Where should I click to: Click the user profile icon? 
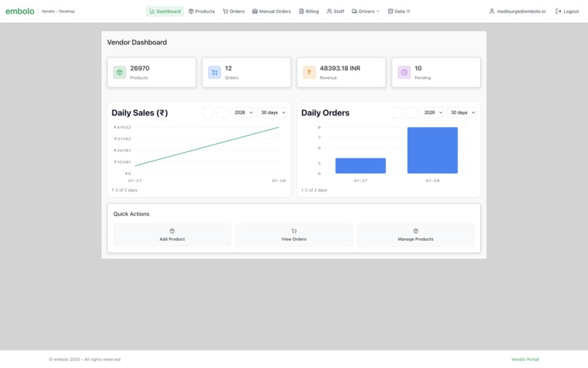tap(492, 11)
